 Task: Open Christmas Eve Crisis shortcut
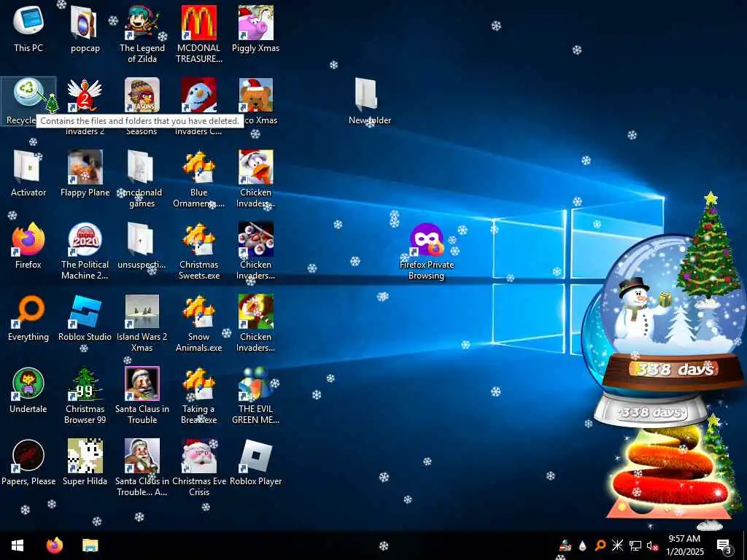[198, 467]
